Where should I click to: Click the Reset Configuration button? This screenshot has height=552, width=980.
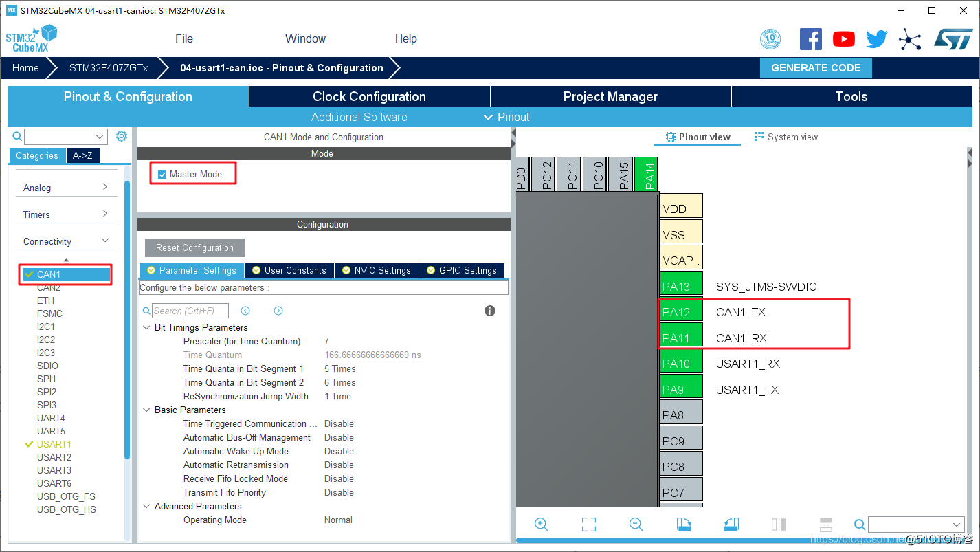pyautogui.click(x=194, y=248)
